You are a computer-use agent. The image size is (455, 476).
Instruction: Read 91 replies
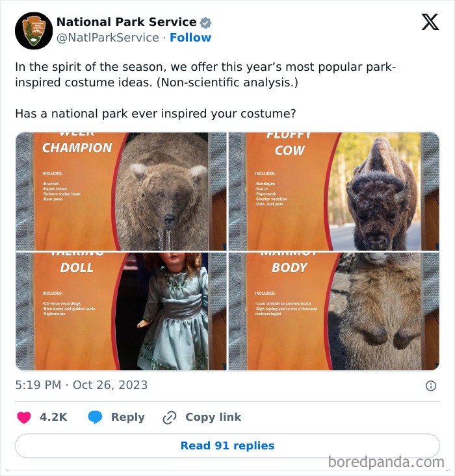(227, 445)
